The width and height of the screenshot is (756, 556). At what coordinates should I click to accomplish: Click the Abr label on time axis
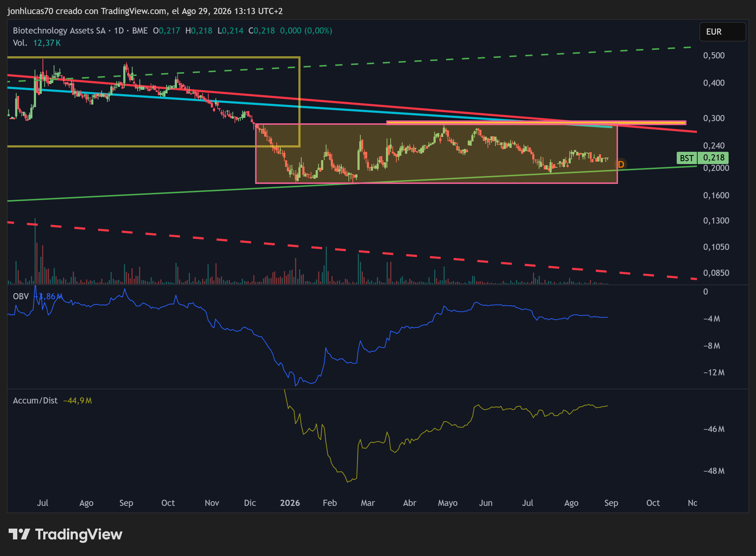click(x=410, y=503)
